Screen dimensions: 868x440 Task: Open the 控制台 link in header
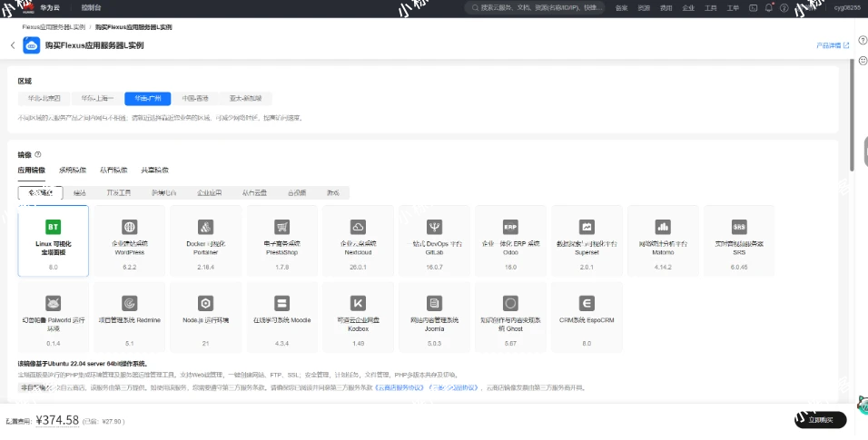91,8
